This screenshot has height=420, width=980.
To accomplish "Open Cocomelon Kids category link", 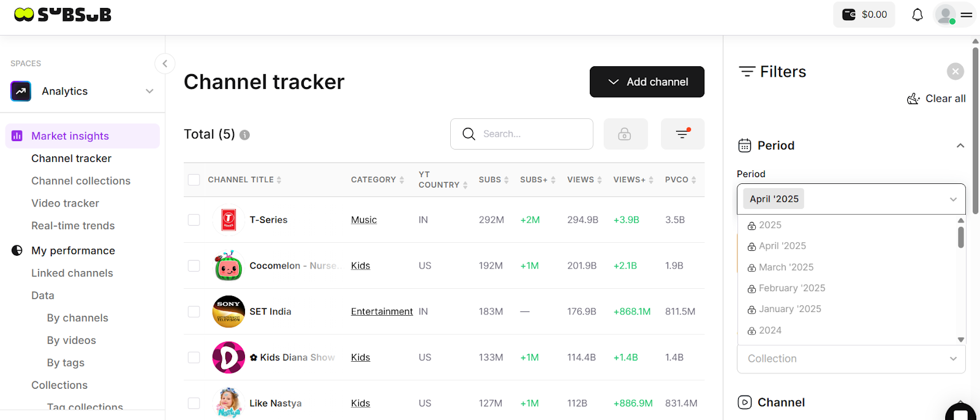I will (361, 265).
